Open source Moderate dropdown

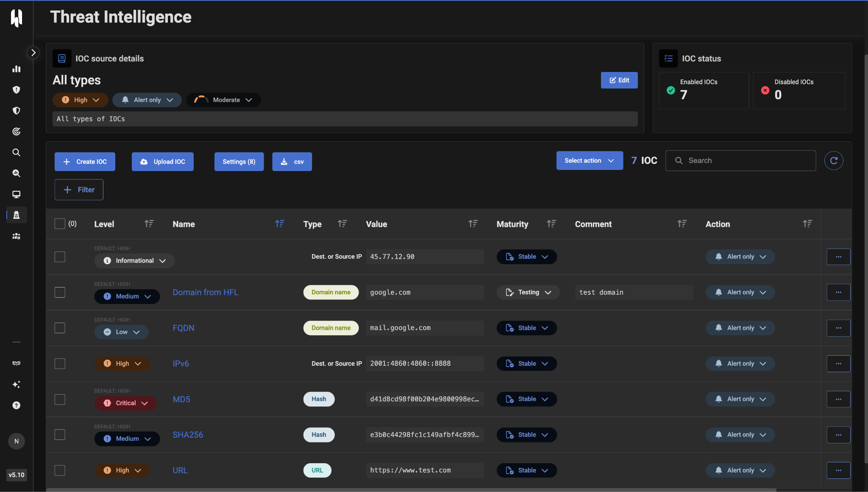pos(223,100)
